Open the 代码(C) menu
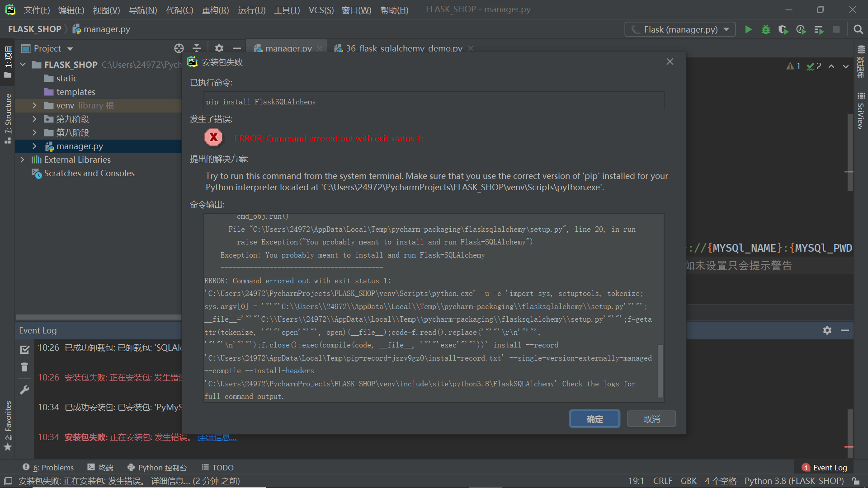 tap(179, 9)
